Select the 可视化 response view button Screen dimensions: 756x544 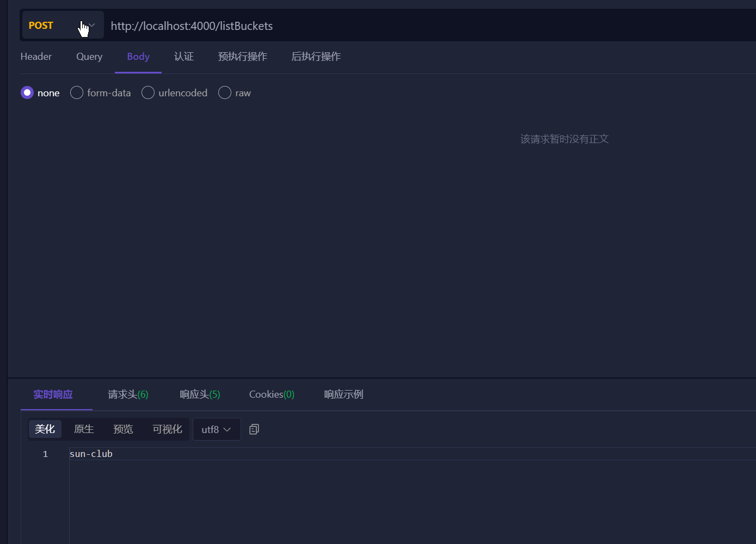point(167,429)
